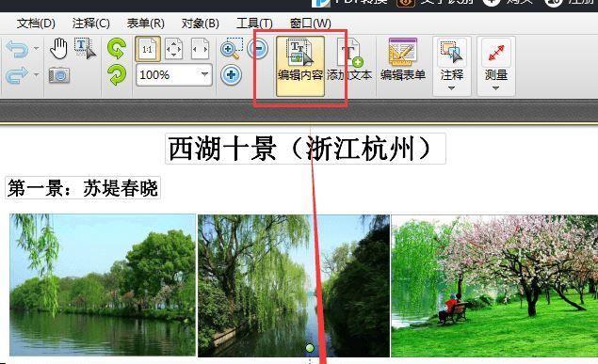Click the 编辑表单 tool

403,60
